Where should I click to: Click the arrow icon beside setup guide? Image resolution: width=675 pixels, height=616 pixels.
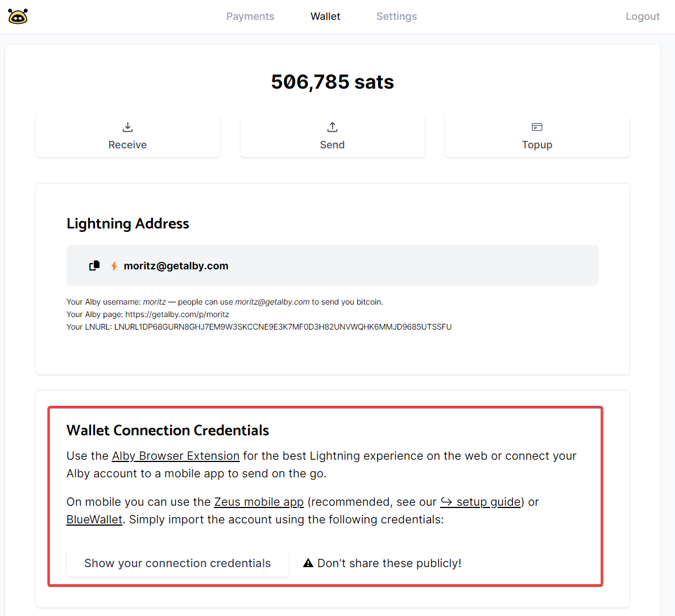pyautogui.click(x=446, y=502)
